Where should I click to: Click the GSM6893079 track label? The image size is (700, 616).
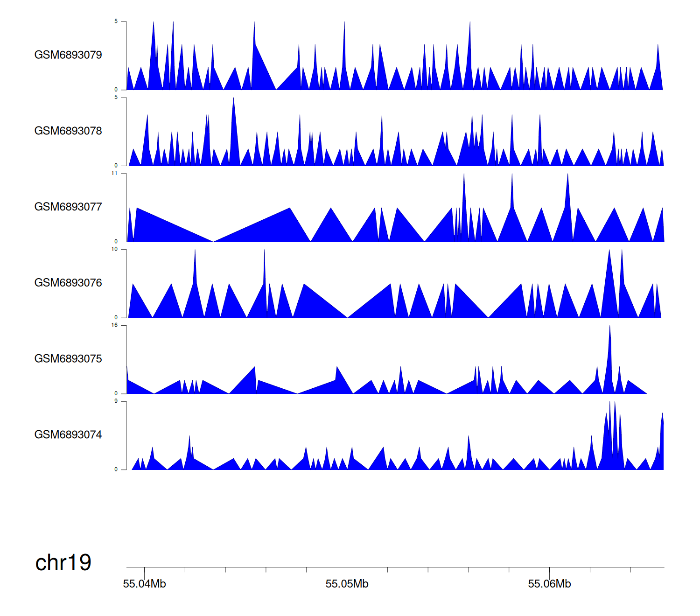tap(68, 55)
